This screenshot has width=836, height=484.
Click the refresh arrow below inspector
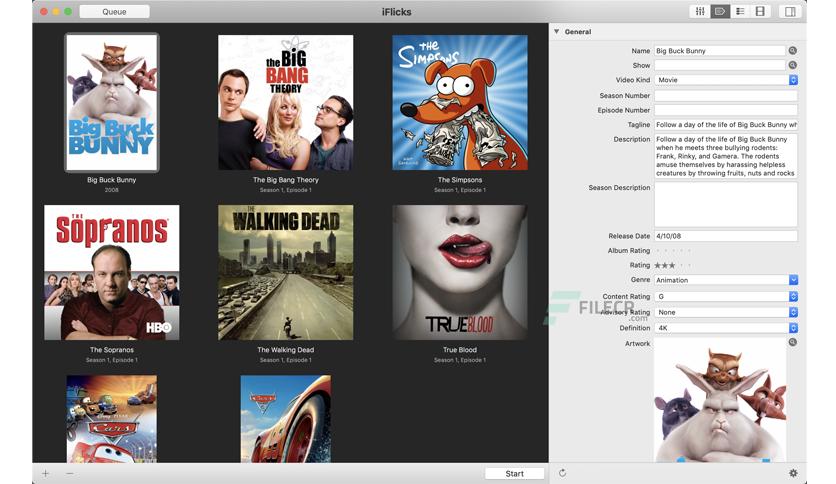pyautogui.click(x=562, y=473)
